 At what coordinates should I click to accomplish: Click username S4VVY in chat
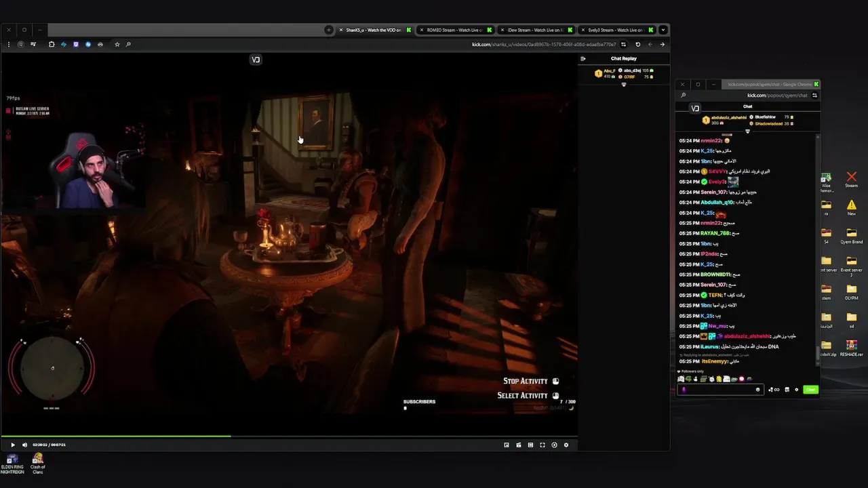717,171
